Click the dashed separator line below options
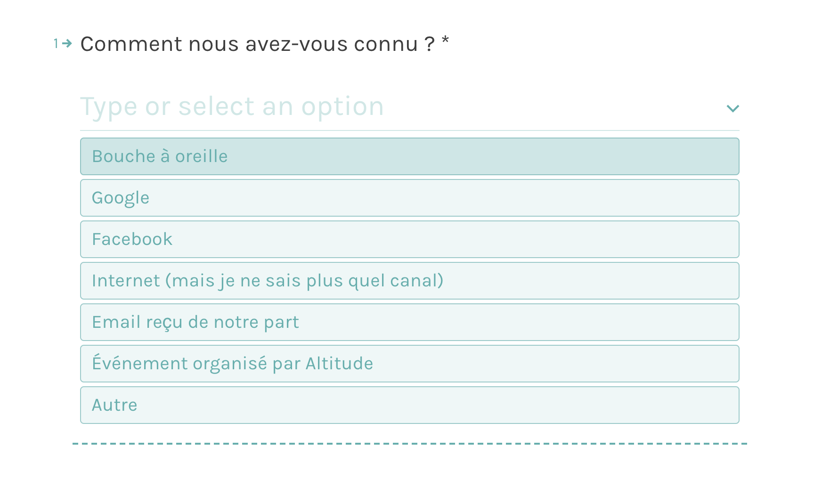 (x=409, y=444)
